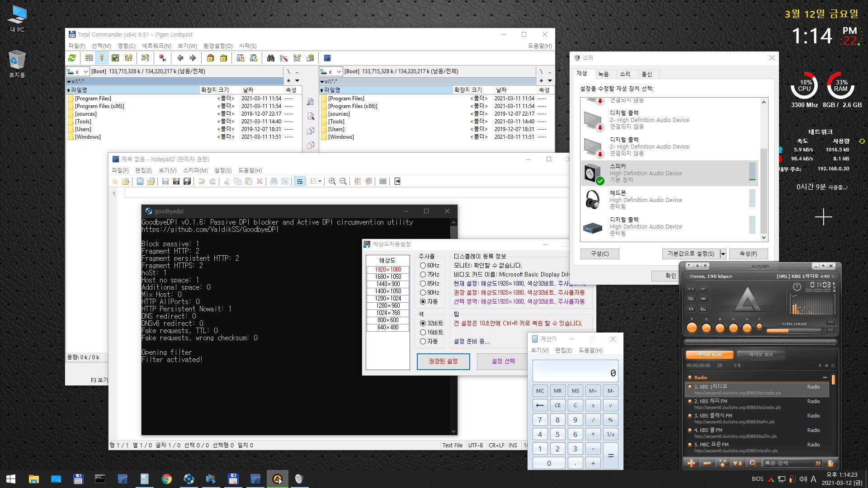Click AIMP add to playlist plus icon
Image resolution: width=868 pixels, height=488 pixels.
click(691, 463)
